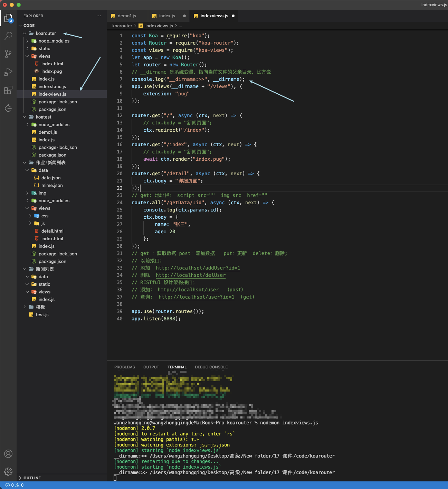Switch to the index.js editor tab
Viewport: 448px width, 489px height.
pyautogui.click(x=167, y=16)
